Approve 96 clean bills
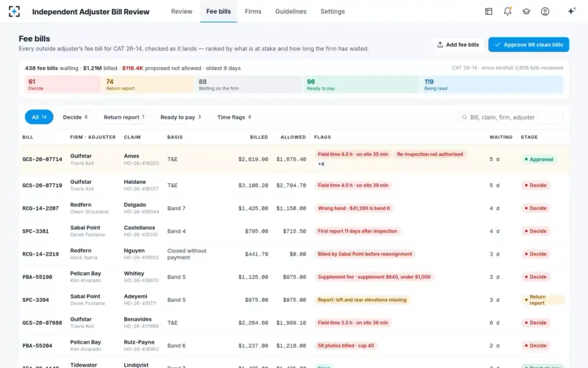 point(529,45)
